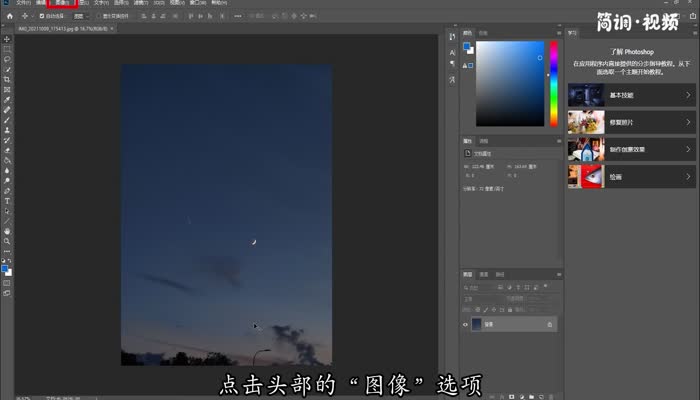Activate the Zoom magnifier tool
700x400 pixels.
click(x=7, y=241)
